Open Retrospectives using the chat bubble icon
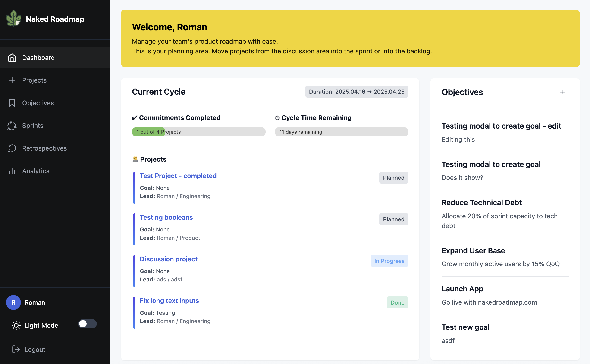The height and width of the screenshot is (364, 590). (x=12, y=148)
